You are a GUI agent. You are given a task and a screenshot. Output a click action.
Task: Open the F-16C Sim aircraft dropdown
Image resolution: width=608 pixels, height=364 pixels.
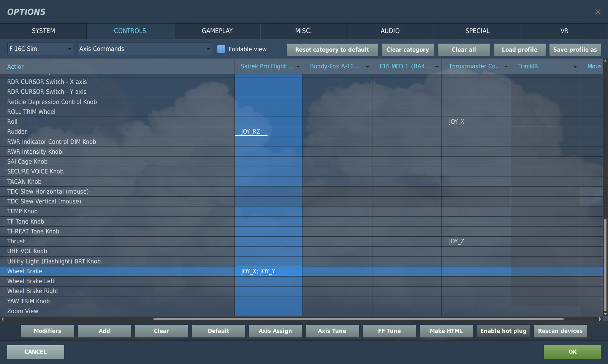click(40, 49)
